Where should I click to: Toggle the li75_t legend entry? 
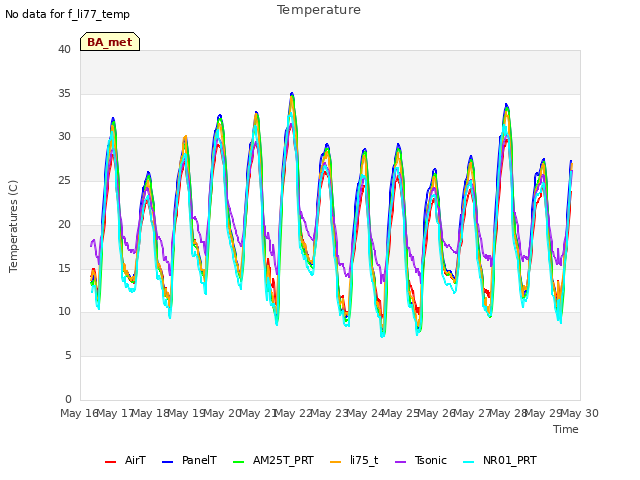(x=354, y=460)
